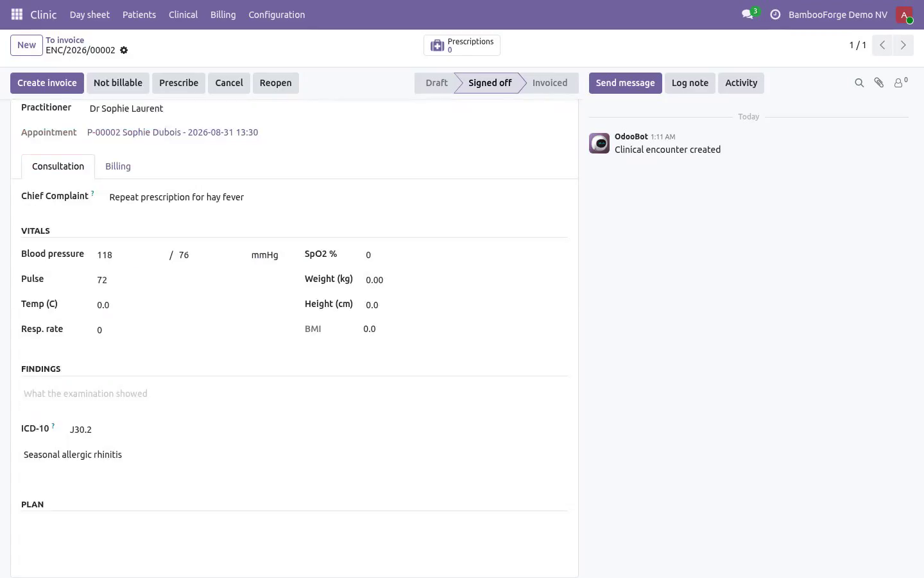Select Invoiced status stage

pos(550,83)
